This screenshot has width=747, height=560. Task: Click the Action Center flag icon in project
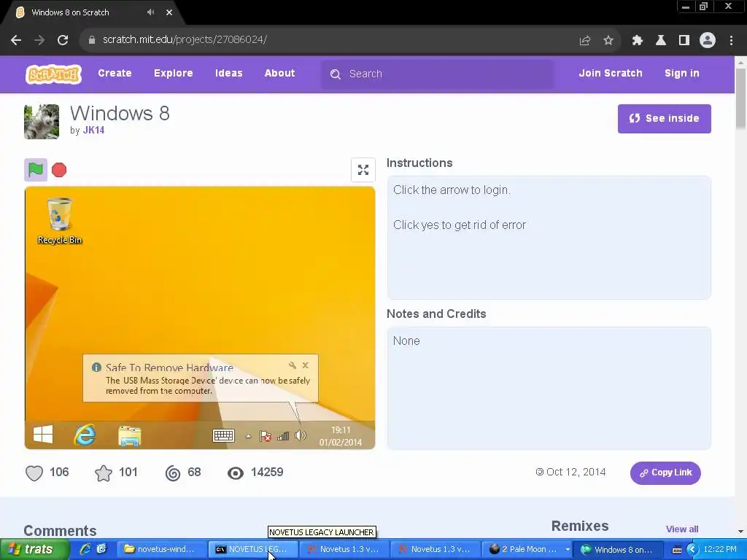(266, 436)
